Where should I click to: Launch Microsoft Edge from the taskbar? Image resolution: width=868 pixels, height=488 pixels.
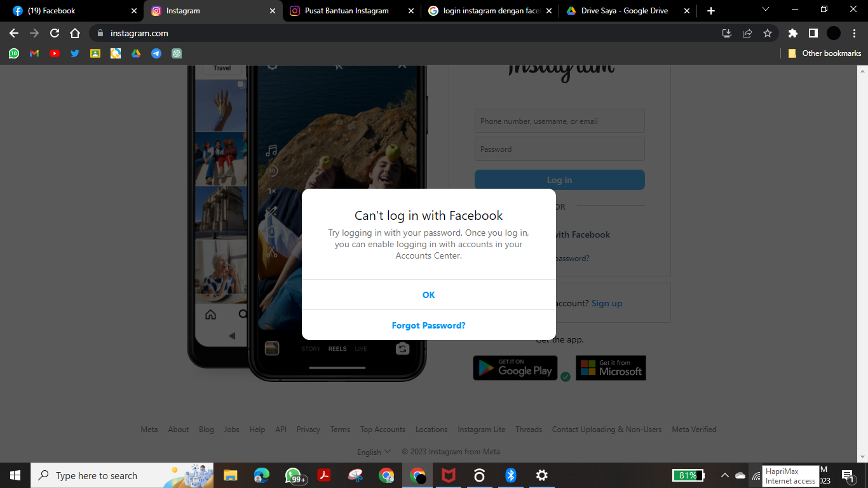click(x=261, y=475)
